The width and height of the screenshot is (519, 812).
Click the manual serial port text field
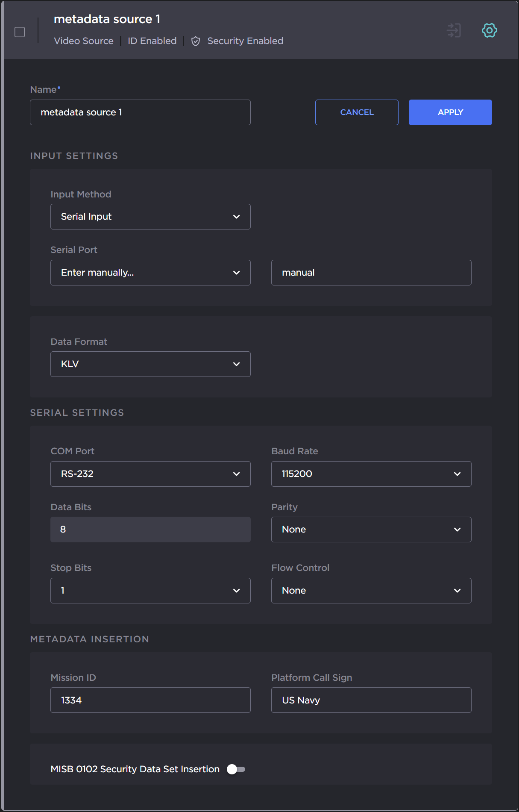coord(371,273)
